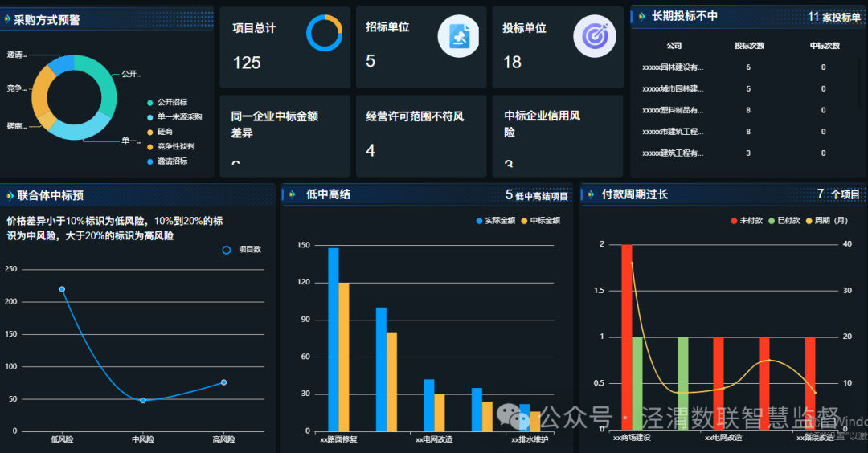Click the gavel document icon in 招标单位 card
Viewport: 868px width, 453px height.
click(458, 36)
